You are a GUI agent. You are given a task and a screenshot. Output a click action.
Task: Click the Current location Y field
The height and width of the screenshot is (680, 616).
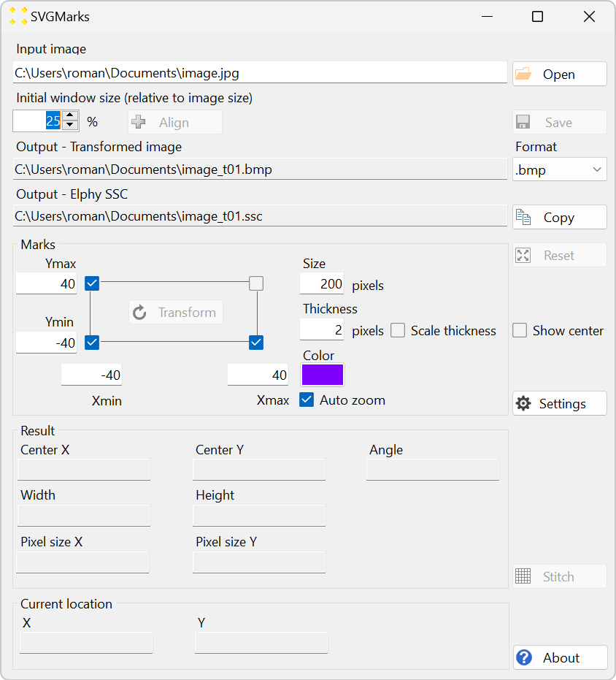pos(261,643)
